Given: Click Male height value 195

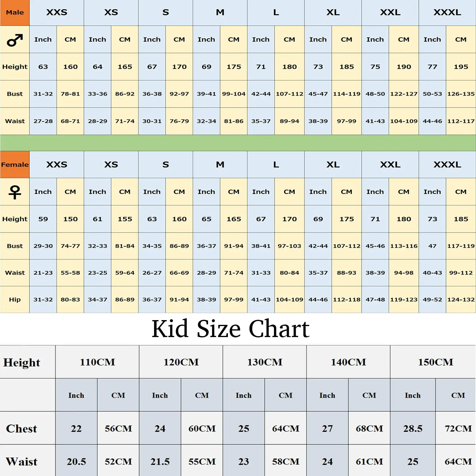Looking at the screenshot, I should point(461,67).
